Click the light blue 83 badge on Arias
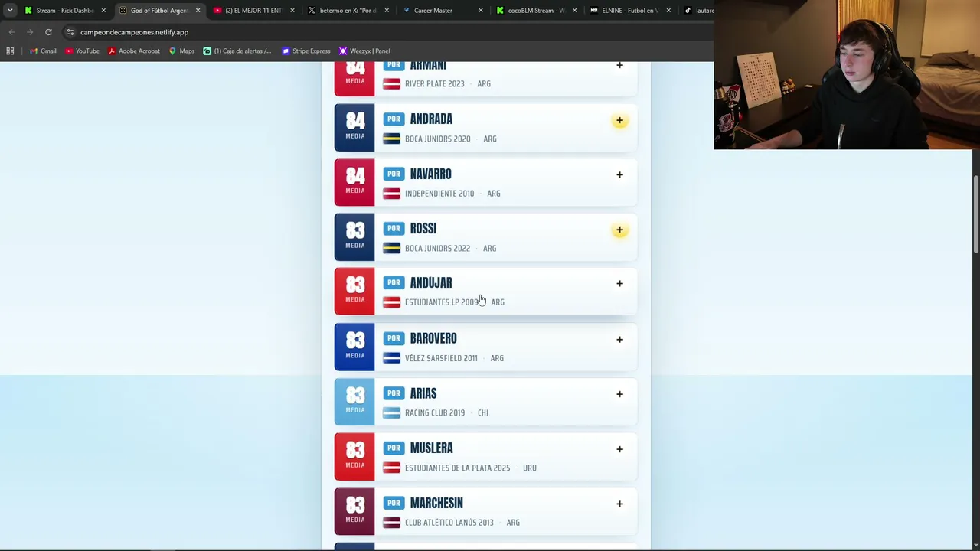 [x=354, y=402]
